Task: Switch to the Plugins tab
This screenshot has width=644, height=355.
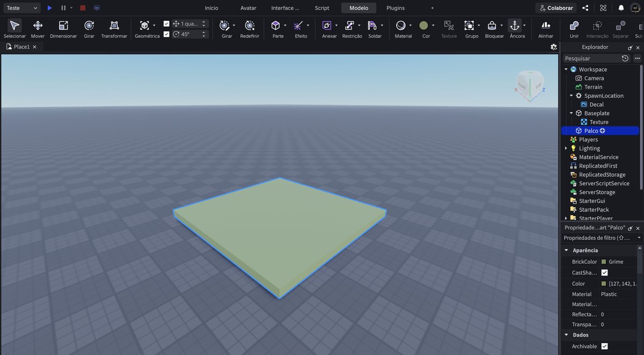Action: tap(396, 8)
